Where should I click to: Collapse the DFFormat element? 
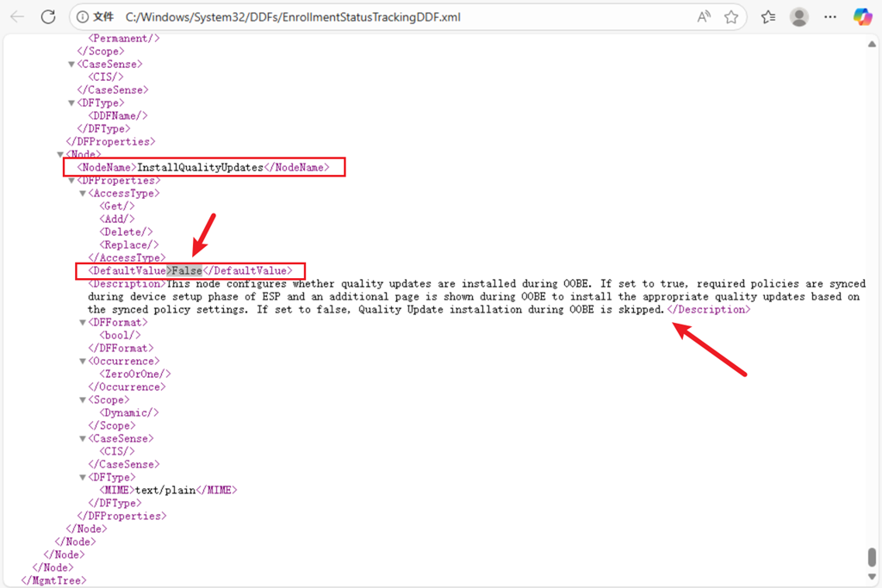[x=83, y=323]
